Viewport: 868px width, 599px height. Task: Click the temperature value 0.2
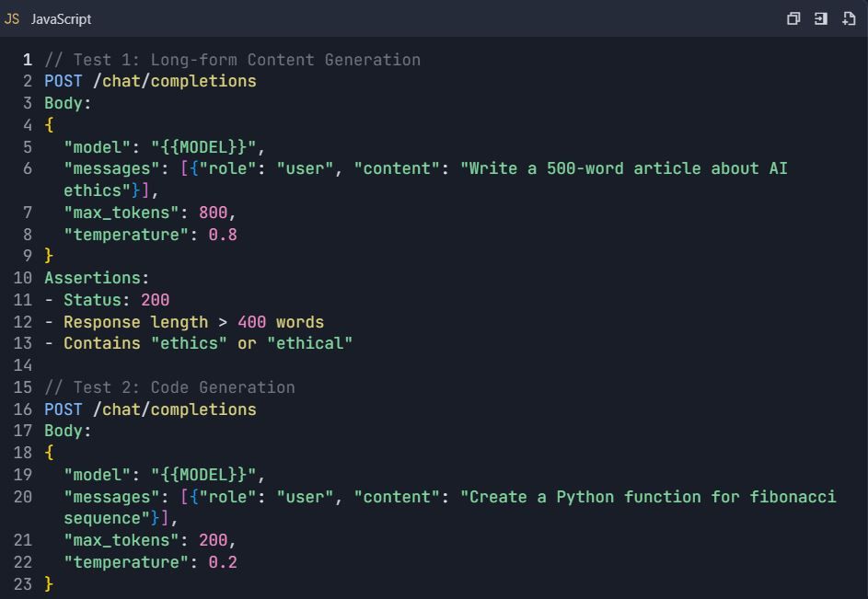pyautogui.click(x=223, y=562)
